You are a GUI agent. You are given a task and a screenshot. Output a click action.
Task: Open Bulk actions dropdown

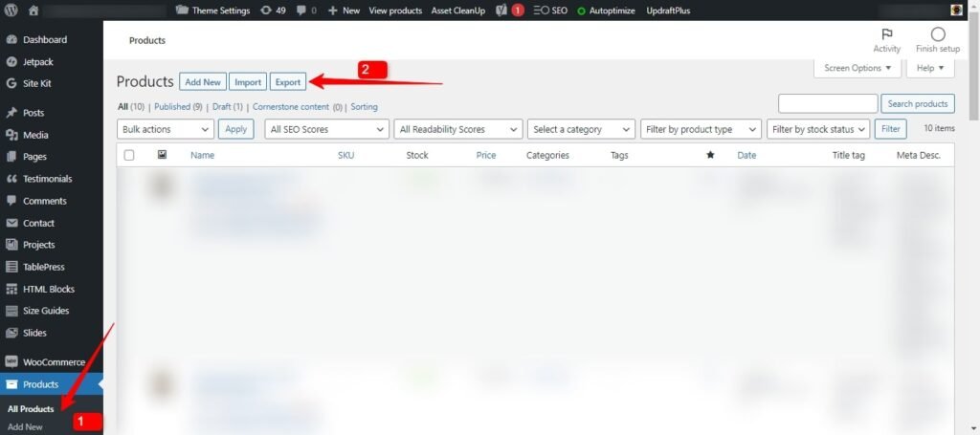165,129
